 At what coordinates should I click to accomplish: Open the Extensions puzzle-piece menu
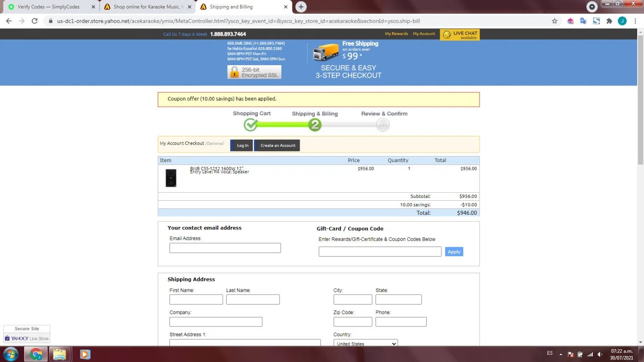click(x=609, y=21)
